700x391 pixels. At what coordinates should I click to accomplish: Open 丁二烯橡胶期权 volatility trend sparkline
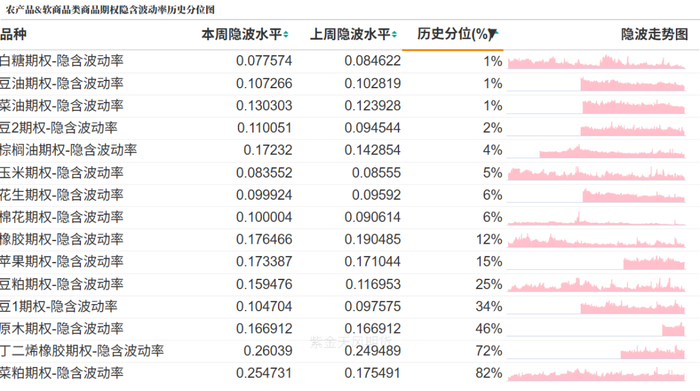596,352
